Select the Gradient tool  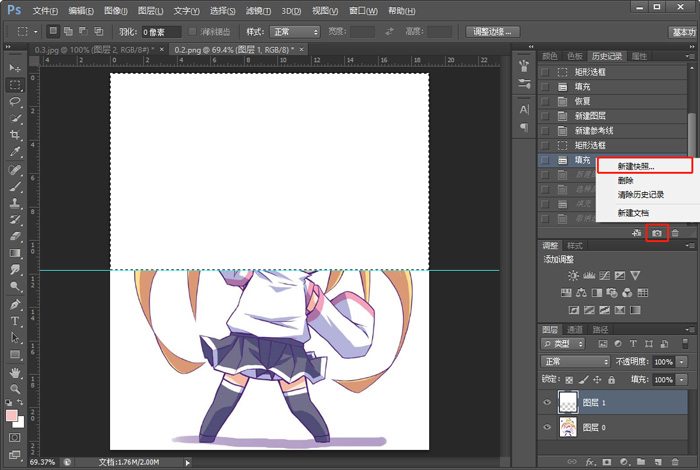point(15,253)
